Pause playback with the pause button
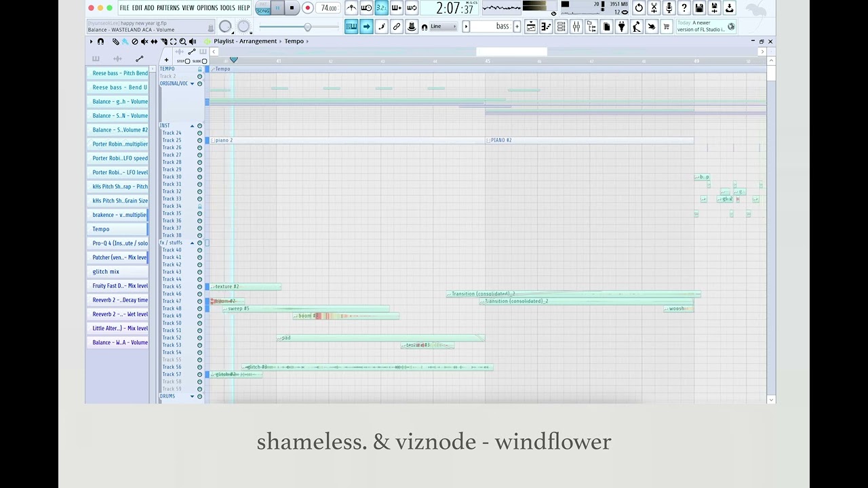Screen dimensions: 868x488 point(277,8)
